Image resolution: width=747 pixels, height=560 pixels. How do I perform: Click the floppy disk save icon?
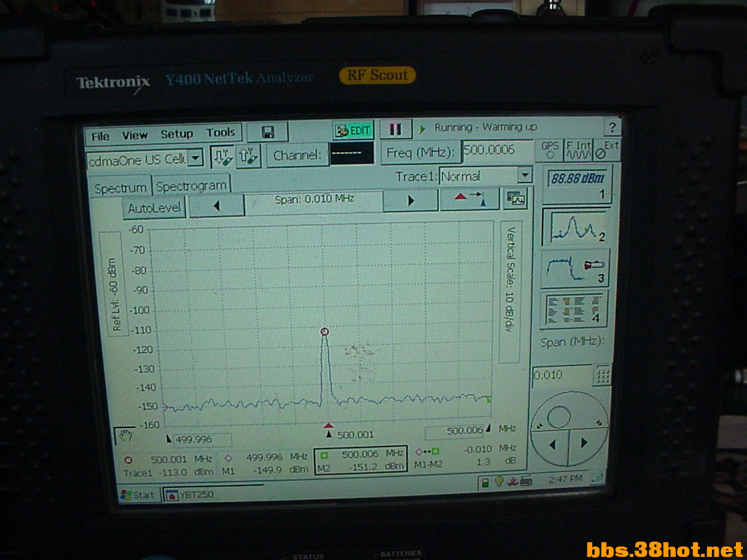click(x=267, y=132)
